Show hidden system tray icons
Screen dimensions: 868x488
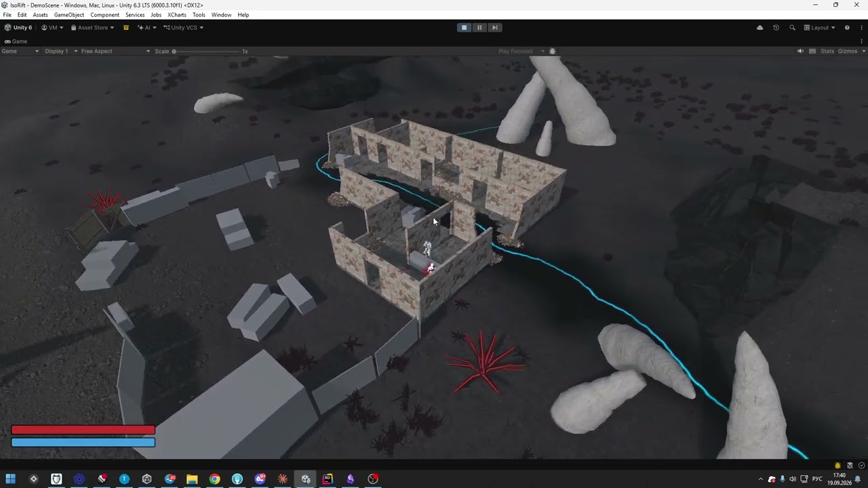[760, 479]
